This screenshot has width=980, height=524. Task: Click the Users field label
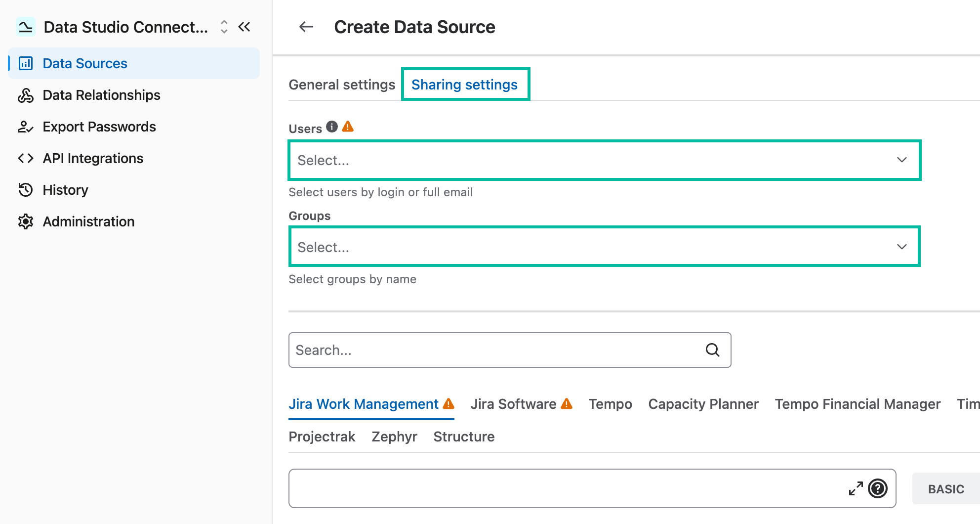(x=305, y=129)
